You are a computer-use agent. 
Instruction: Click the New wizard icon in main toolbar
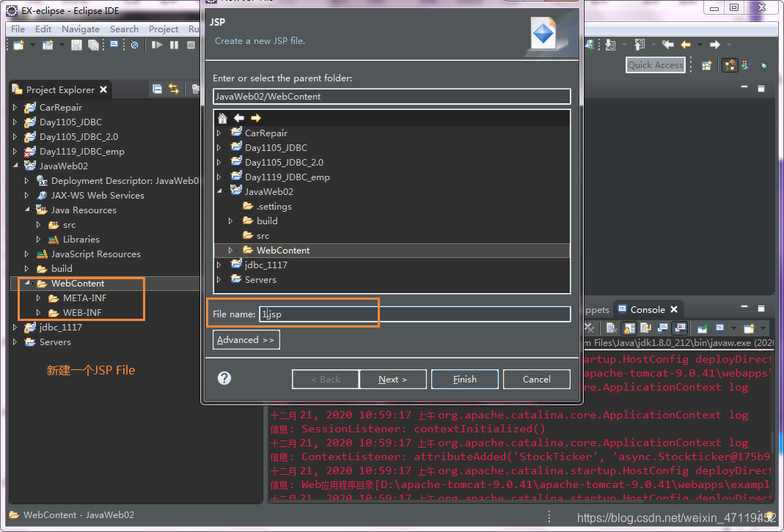click(18, 45)
